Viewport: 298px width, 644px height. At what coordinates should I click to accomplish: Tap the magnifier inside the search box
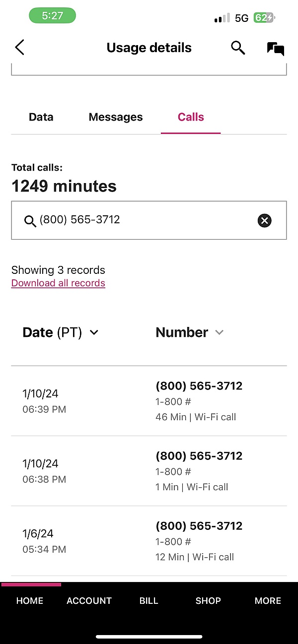pos(30,221)
